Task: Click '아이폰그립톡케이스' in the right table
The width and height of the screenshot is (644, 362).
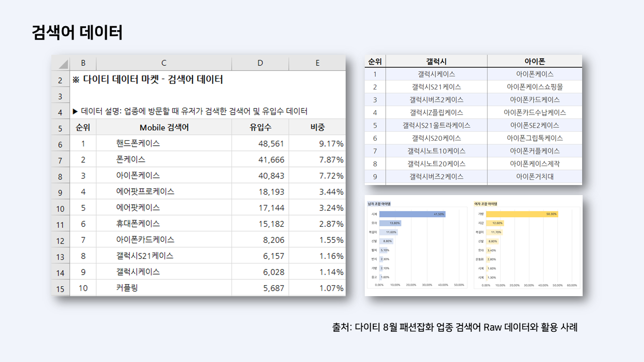Action: pyautogui.click(x=535, y=138)
